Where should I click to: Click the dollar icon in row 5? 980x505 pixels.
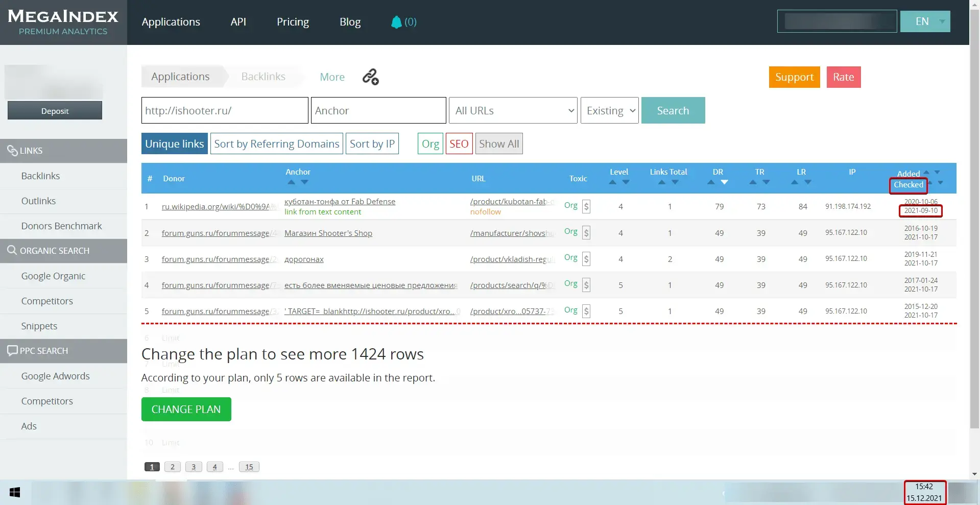coord(586,311)
